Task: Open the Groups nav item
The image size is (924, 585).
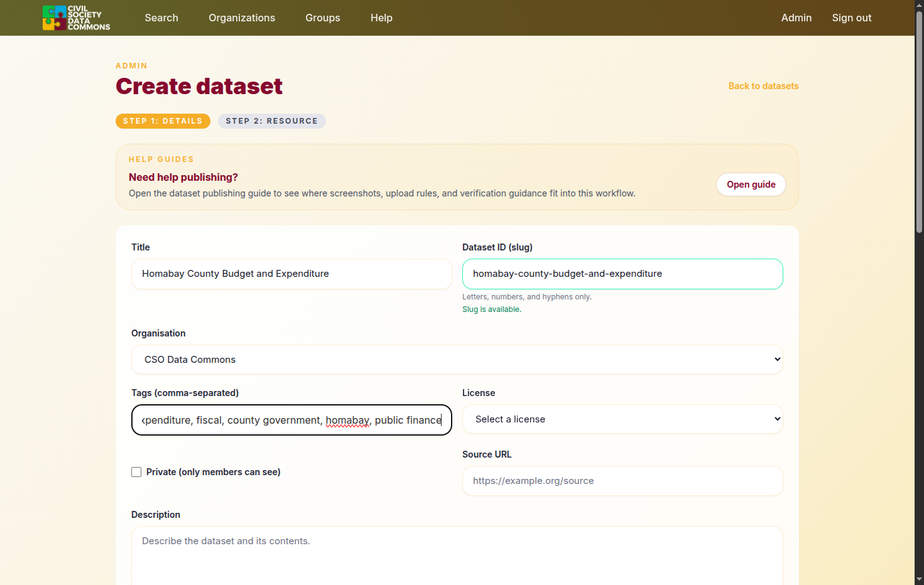Action: 323,18
